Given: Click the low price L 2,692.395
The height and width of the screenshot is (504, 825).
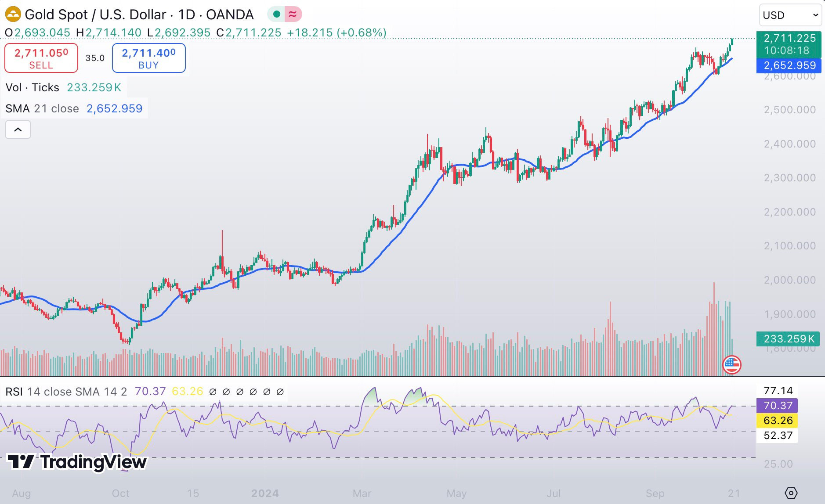Looking at the screenshot, I should coord(179,32).
